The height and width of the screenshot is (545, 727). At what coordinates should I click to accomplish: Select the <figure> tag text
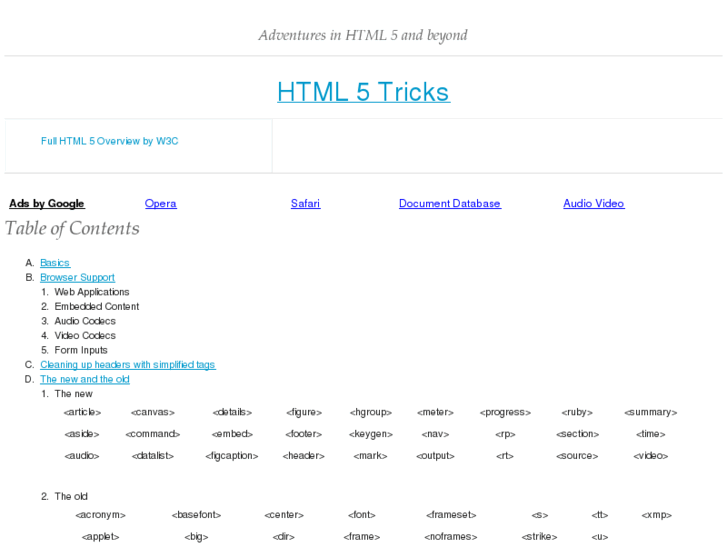[x=304, y=412]
